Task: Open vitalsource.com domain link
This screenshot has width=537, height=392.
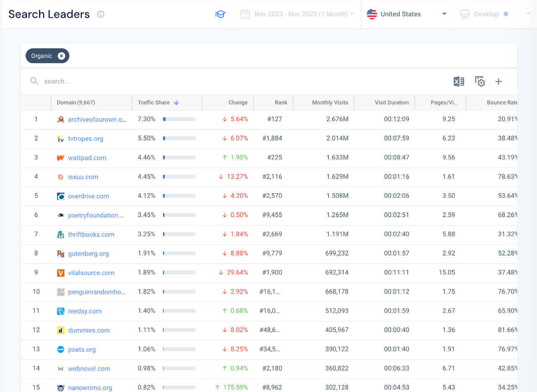Action: (91, 273)
